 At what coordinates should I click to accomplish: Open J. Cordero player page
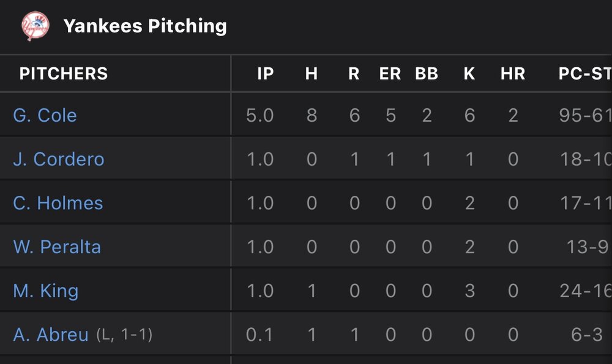[x=59, y=159]
